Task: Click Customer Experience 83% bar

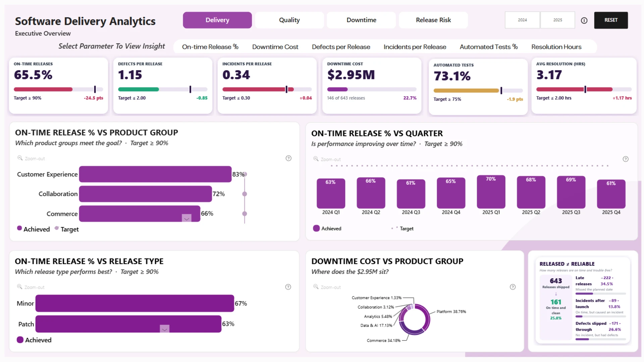Action: (x=155, y=174)
